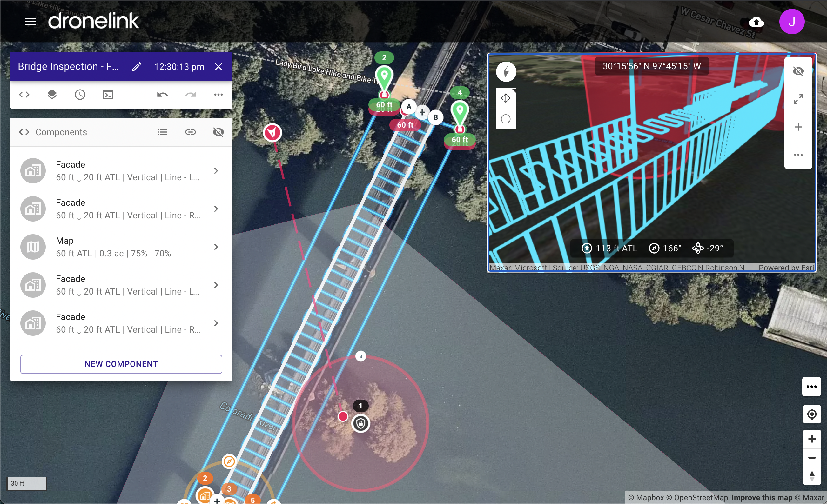Open 3D preview more options dots
This screenshot has height=504, width=827.
point(798,155)
